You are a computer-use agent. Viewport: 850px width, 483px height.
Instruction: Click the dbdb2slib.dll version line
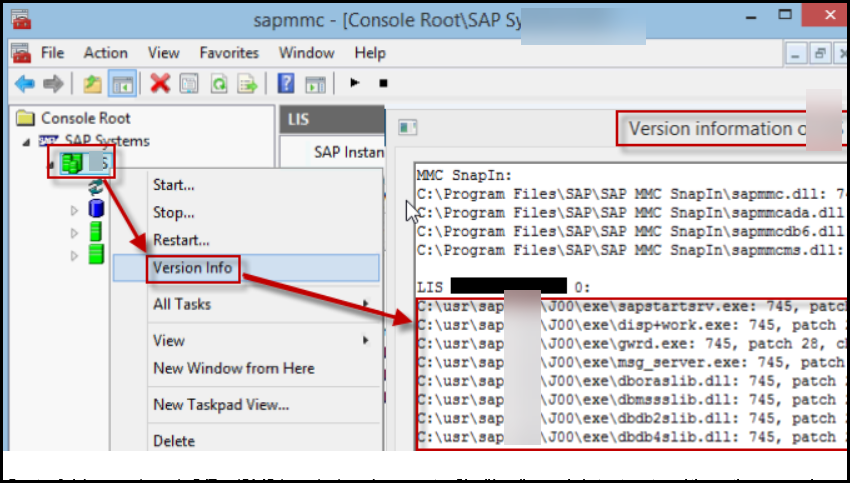click(x=632, y=419)
